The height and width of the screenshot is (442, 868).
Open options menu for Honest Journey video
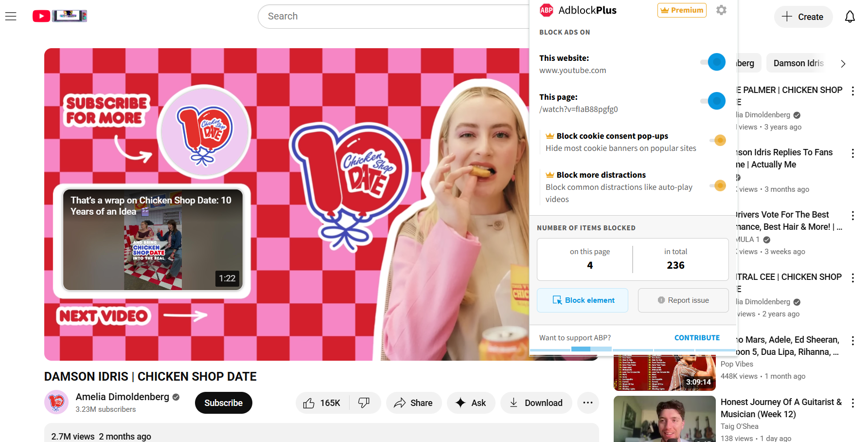(852, 403)
